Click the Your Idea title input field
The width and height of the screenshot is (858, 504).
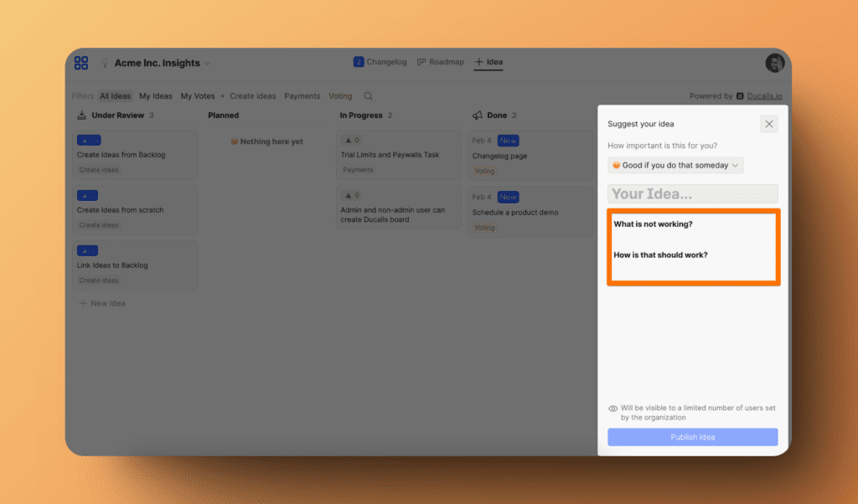692,194
